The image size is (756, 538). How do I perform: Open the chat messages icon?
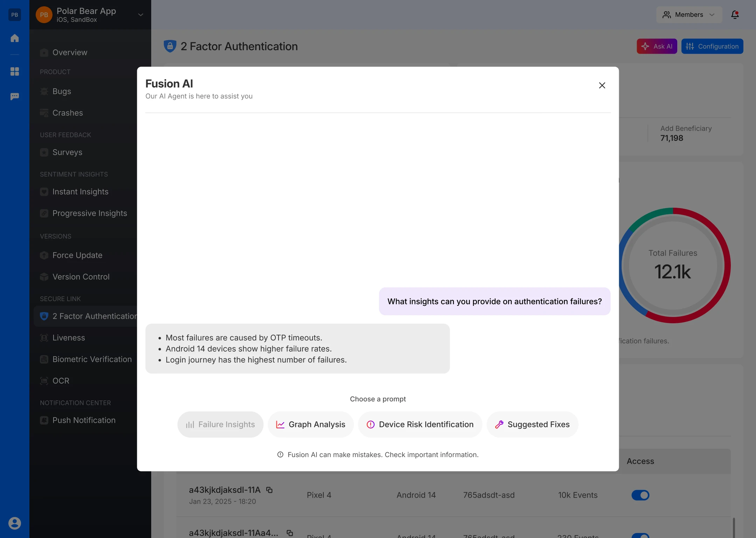15,96
